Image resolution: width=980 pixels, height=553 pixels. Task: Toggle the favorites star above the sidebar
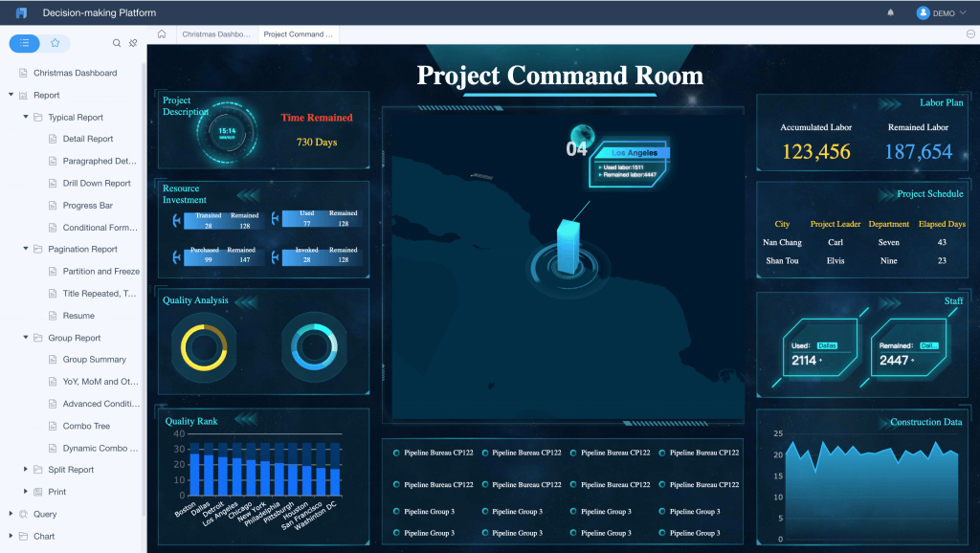pos(56,43)
